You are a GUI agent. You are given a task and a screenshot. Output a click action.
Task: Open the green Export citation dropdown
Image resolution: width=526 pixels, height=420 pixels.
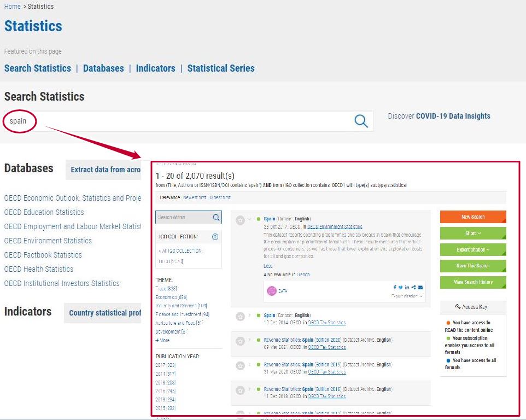coord(473,249)
